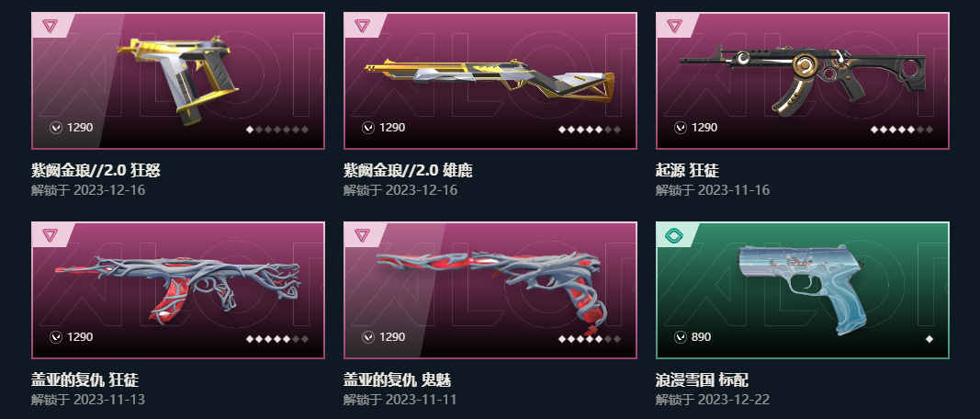The width and height of the screenshot is (980, 419).
Task: Open the 浪漫雪国 标配 title link
Action: point(702,379)
